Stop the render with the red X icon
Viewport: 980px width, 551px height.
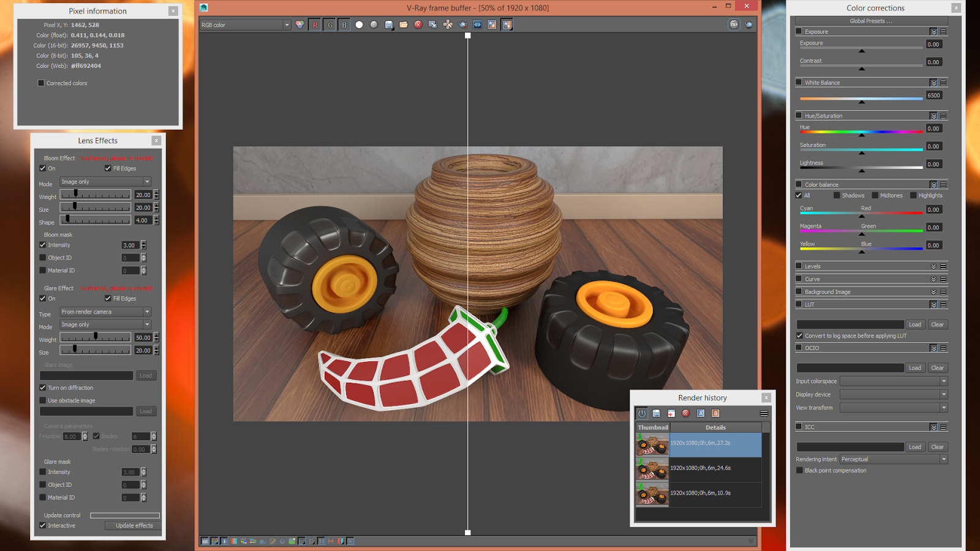(x=417, y=24)
